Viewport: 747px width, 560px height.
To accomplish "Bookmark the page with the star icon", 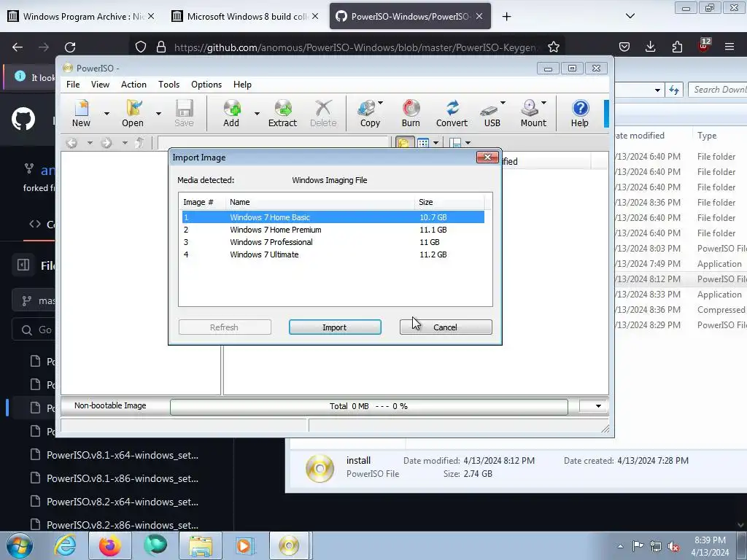I will pos(553,47).
